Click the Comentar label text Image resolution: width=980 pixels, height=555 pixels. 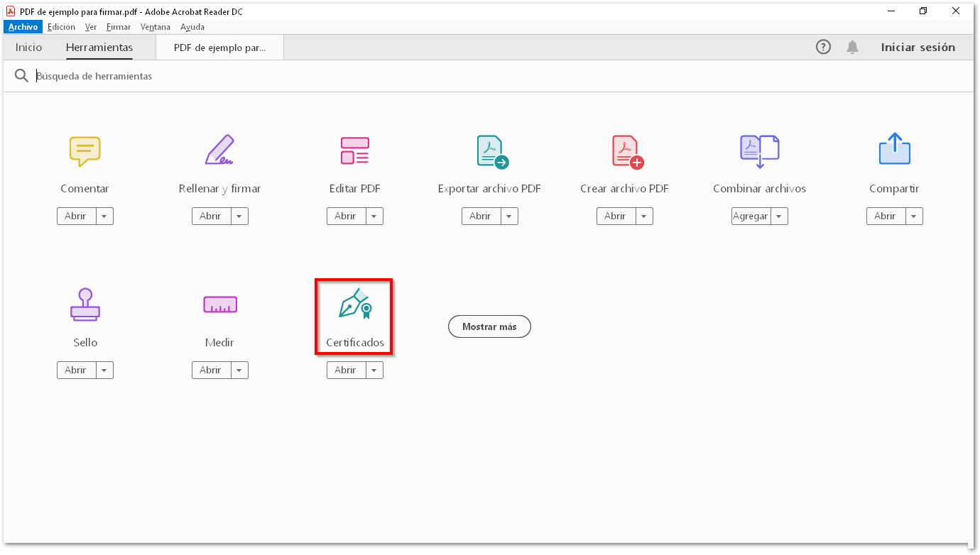pos(85,189)
